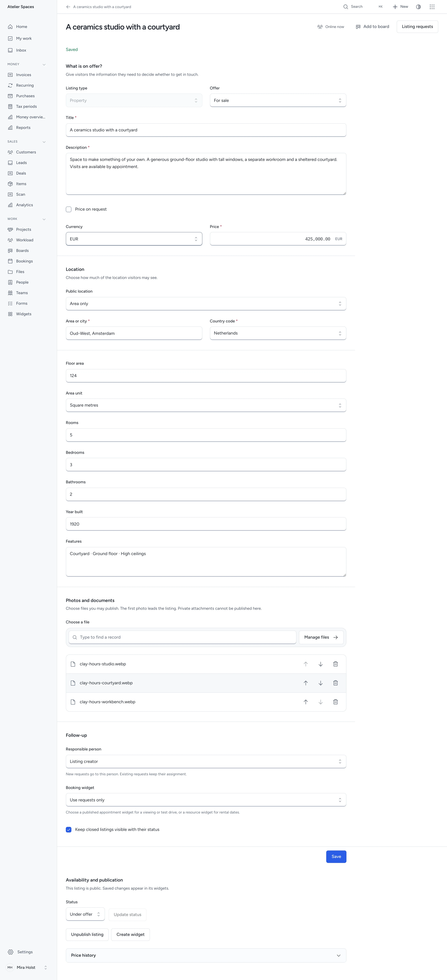Open the Tax periods sidebar item

point(27,107)
